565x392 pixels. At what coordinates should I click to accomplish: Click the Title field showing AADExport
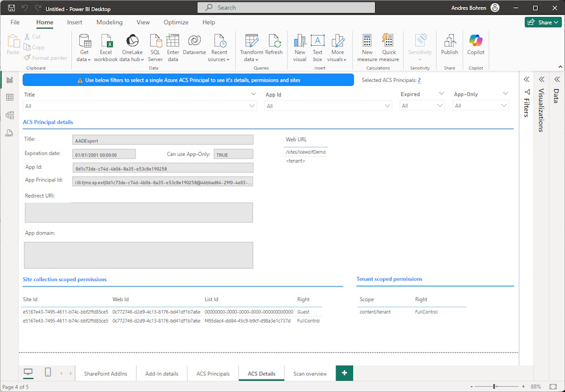[x=163, y=140]
